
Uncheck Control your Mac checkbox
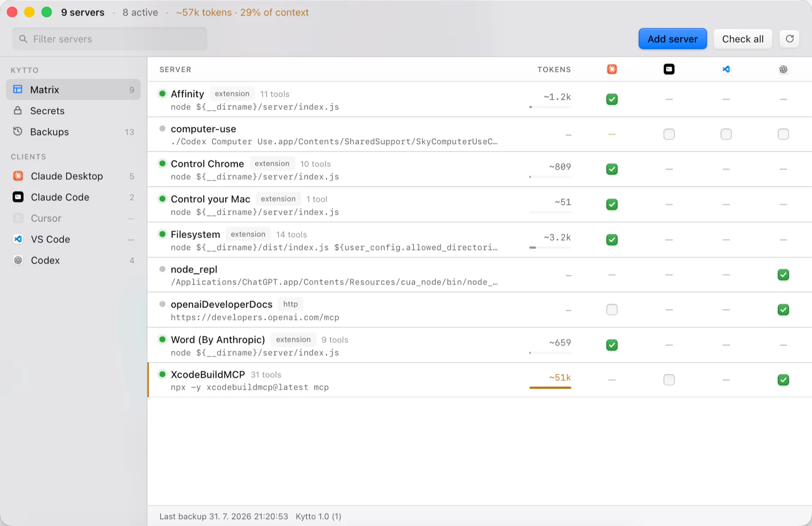click(612, 204)
